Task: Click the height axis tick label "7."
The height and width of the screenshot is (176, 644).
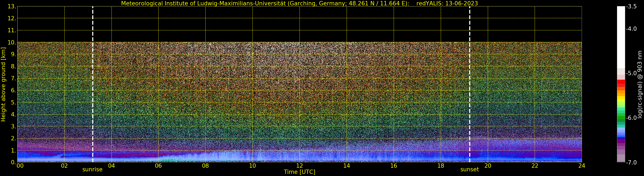Action: click(13, 78)
